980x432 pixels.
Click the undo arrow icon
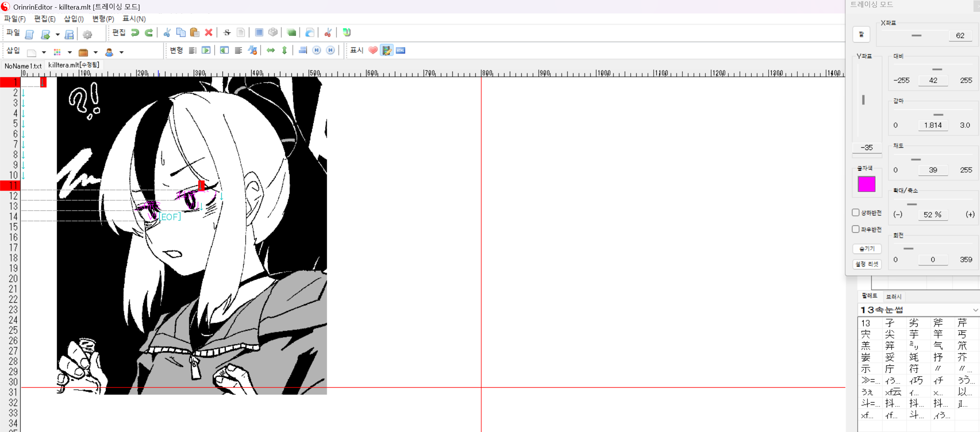[135, 33]
